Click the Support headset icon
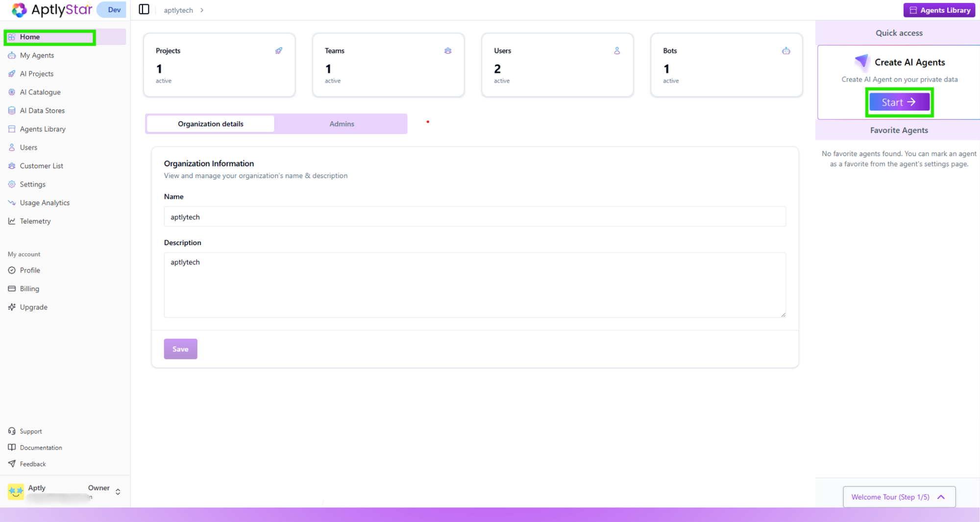 [x=12, y=431]
